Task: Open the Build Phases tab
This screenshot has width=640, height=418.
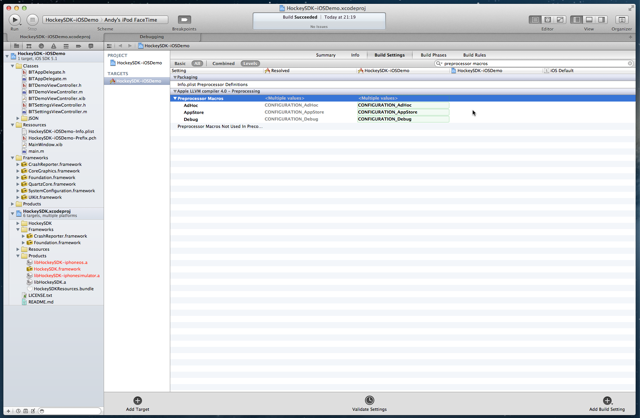Action: tap(433, 55)
